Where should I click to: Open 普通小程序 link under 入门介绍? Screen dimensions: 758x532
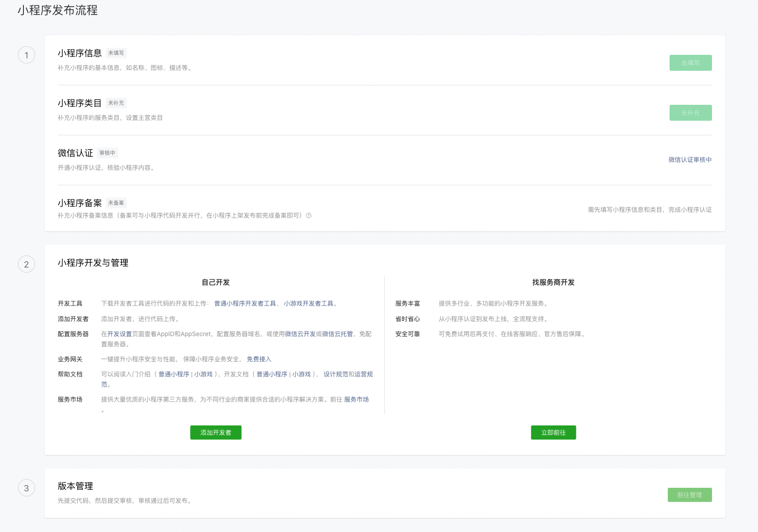173,374
